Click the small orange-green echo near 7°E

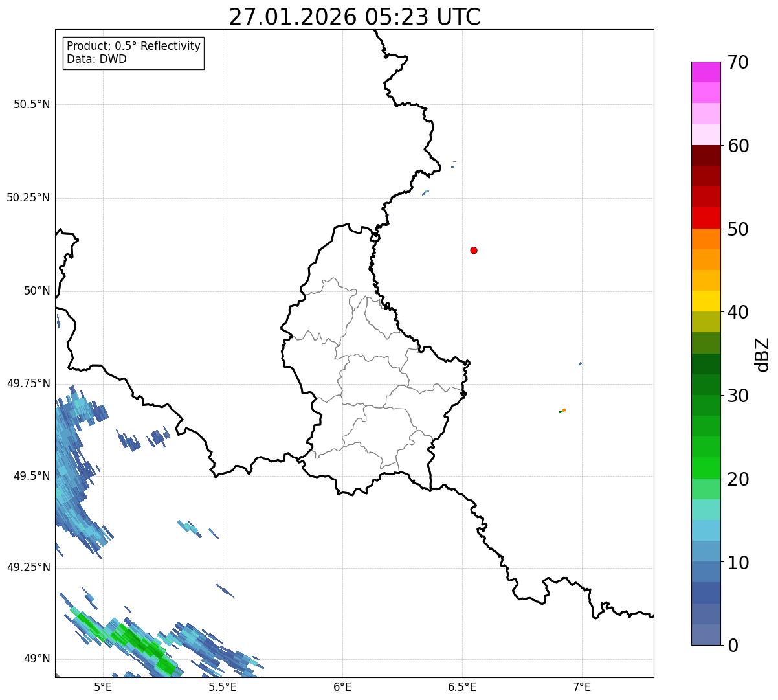(562, 411)
